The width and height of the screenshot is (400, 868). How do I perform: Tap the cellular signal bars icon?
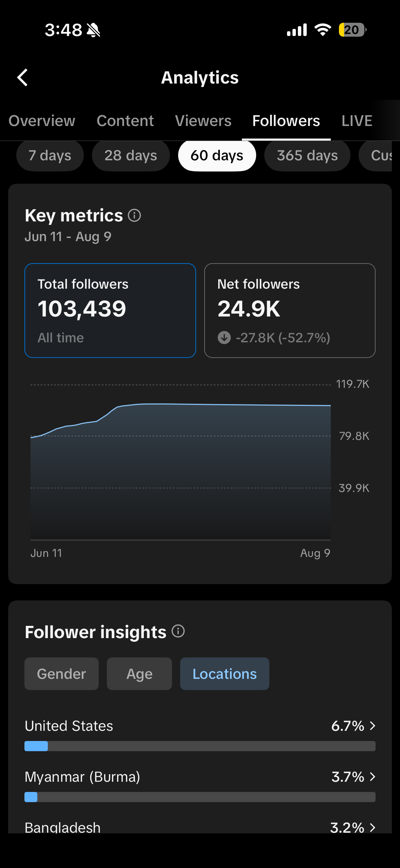pyautogui.click(x=297, y=30)
